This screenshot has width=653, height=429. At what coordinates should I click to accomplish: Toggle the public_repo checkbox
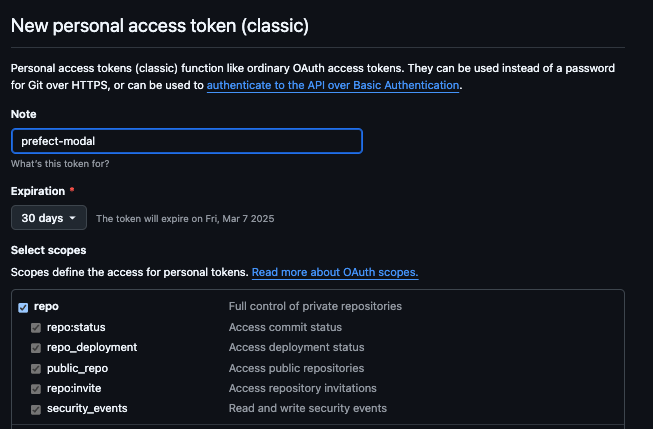coord(36,369)
